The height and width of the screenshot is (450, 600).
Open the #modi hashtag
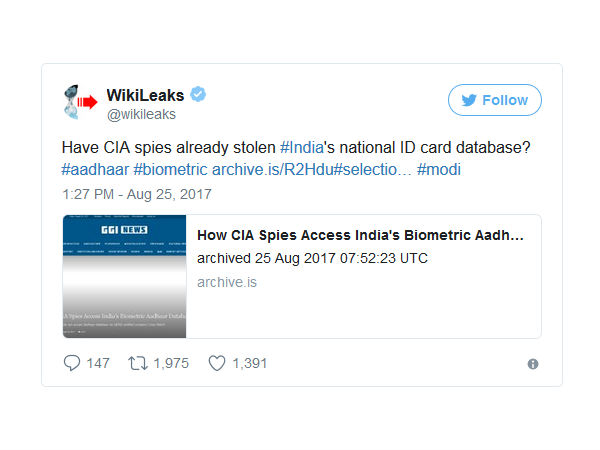(439, 170)
